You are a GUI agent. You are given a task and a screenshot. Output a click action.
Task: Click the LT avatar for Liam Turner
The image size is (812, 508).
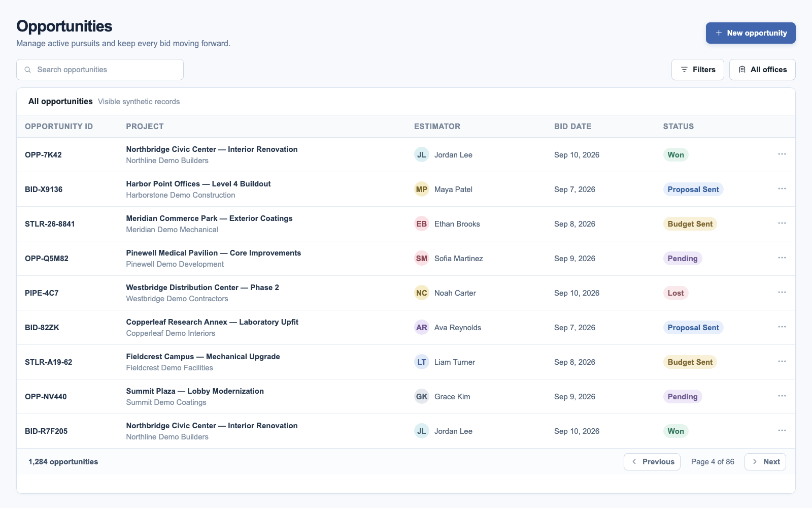coord(422,362)
